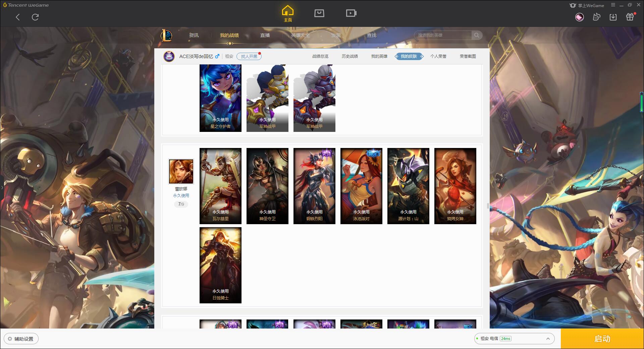
Task: Go back with the left arrow icon
Action: click(x=18, y=17)
